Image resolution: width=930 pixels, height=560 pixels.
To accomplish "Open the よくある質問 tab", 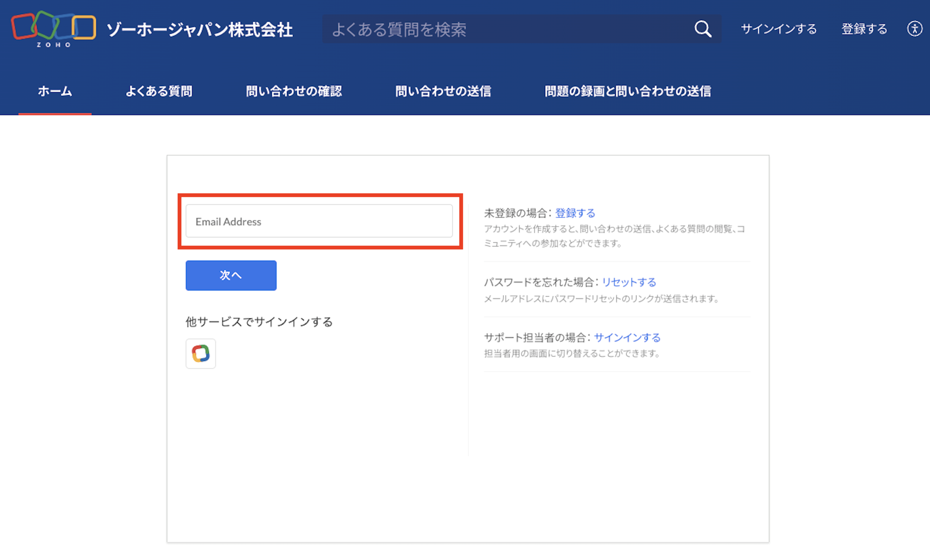I will (x=159, y=91).
